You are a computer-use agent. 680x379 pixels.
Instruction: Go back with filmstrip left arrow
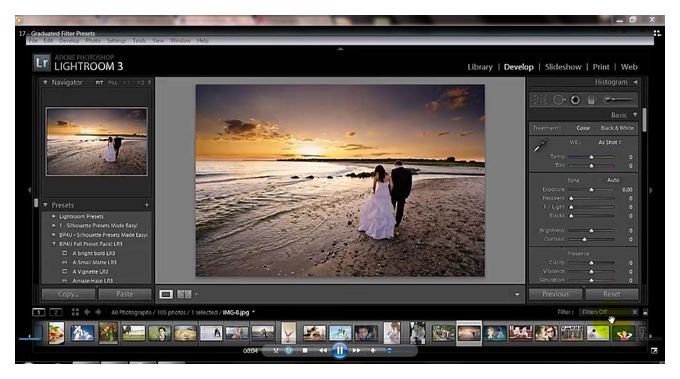(x=87, y=312)
